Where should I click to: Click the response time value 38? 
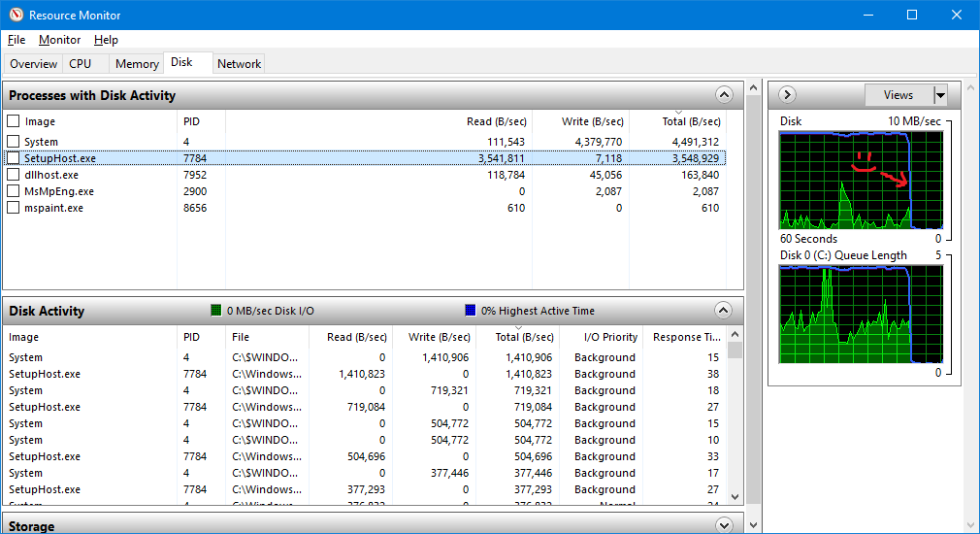pyautogui.click(x=713, y=374)
